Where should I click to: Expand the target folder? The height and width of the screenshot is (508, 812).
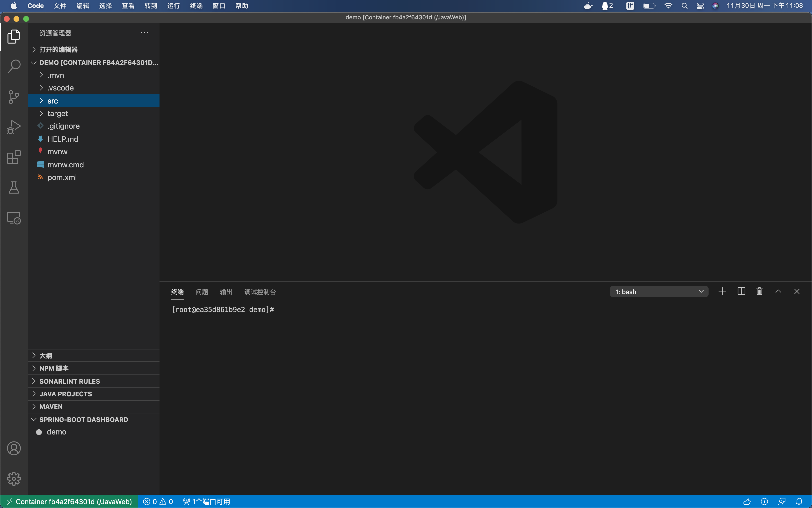point(94,113)
